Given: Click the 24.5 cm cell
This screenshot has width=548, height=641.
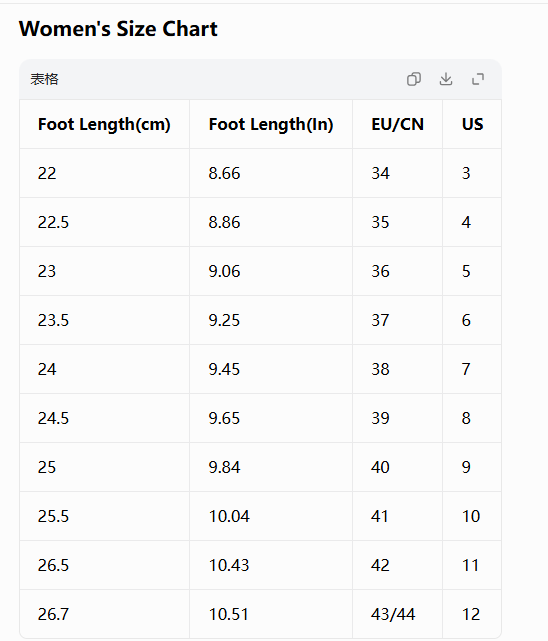Looking at the screenshot, I should click(x=104, y=419).
